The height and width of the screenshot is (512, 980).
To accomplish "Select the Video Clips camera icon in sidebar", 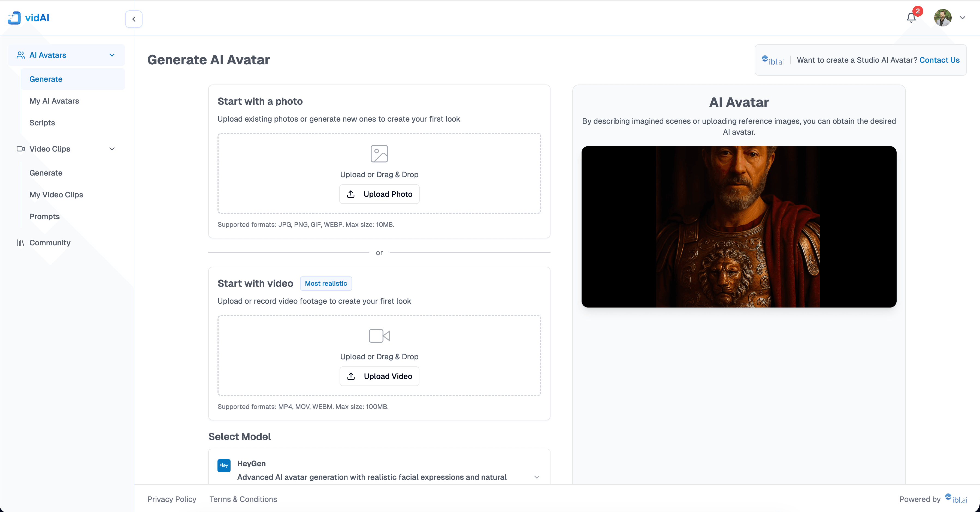I will [21, 149].
